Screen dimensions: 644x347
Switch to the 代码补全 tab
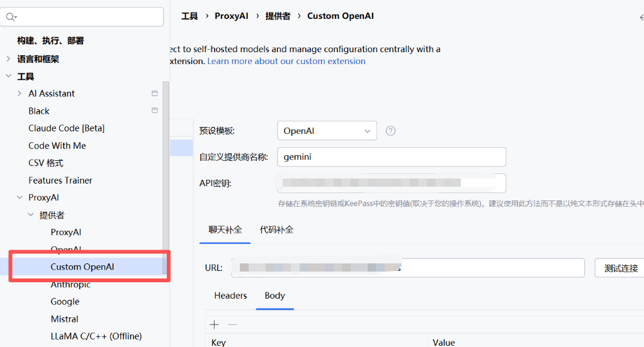276,229
